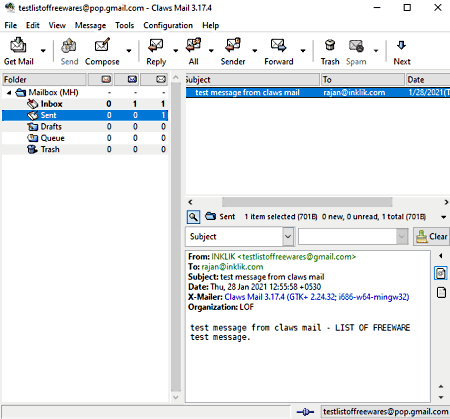Move message to Trash via toolbar
Screen dimensions: 450x419
(330, 51)
